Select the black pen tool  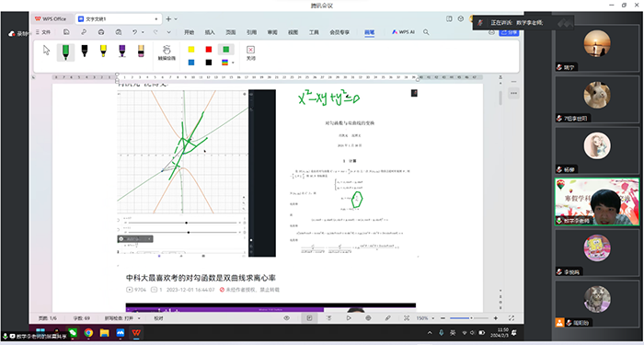85,51
